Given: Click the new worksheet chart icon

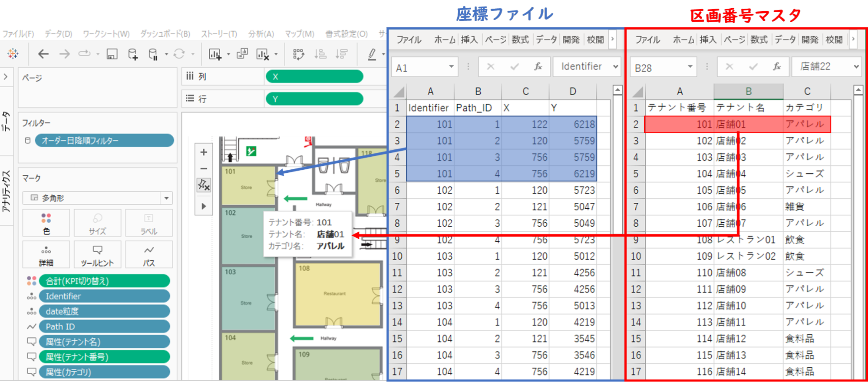Looking at the screenshot, I should [x=215, y=54].
